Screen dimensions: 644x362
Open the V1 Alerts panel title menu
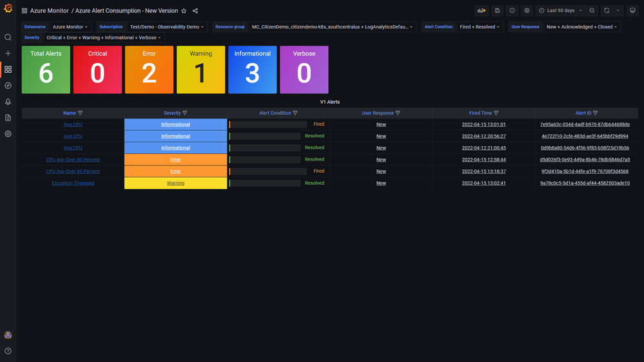pos(330,102)
